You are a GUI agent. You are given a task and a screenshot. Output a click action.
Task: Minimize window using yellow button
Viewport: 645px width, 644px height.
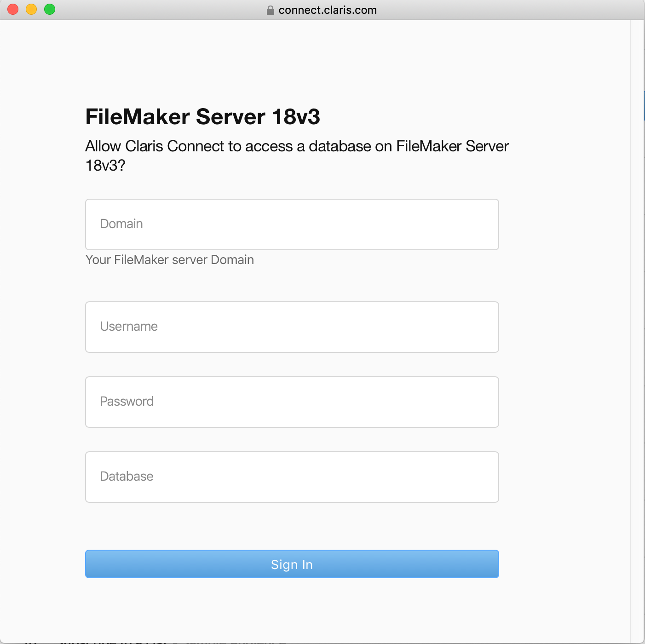(31, 9)
